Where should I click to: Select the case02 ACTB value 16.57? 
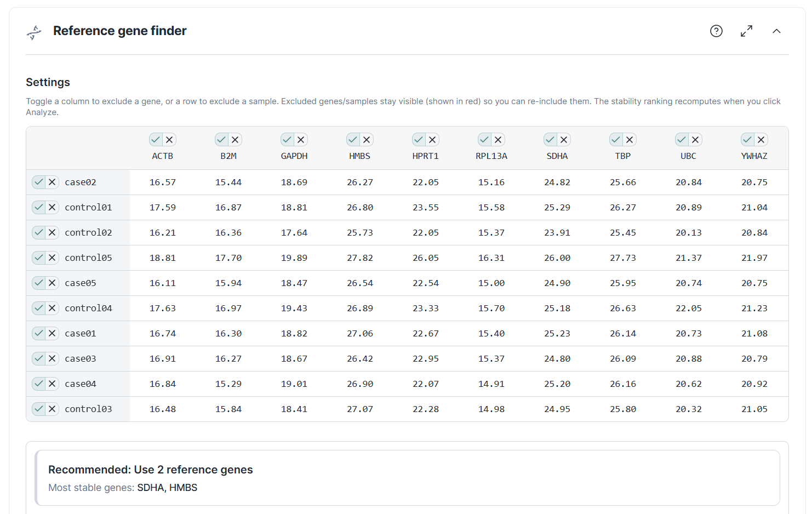[x=163, y=182]
